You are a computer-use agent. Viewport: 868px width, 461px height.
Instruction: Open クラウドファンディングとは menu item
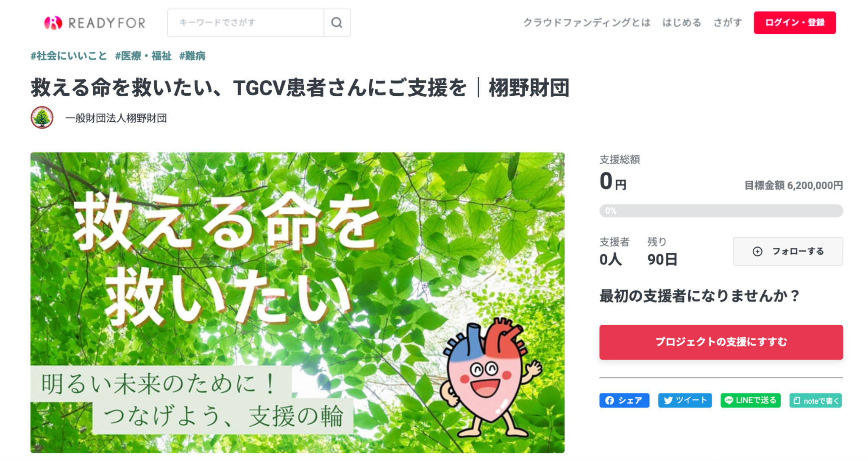587,22
